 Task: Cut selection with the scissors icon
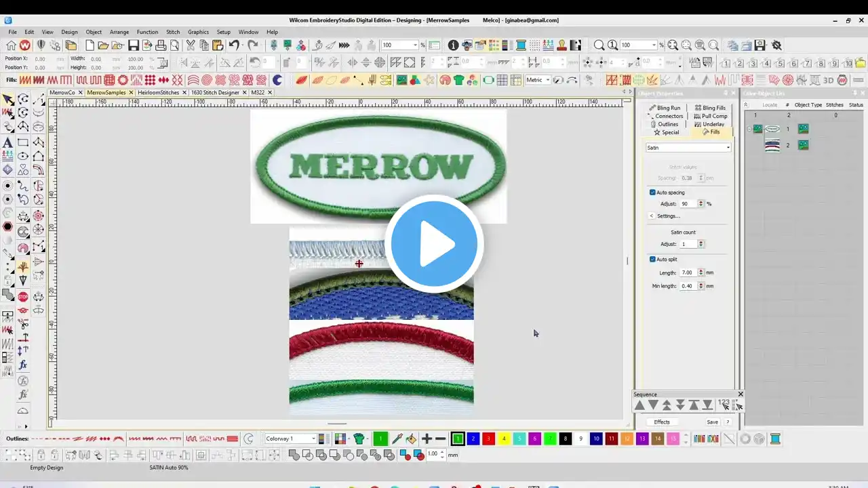[191, 45]
